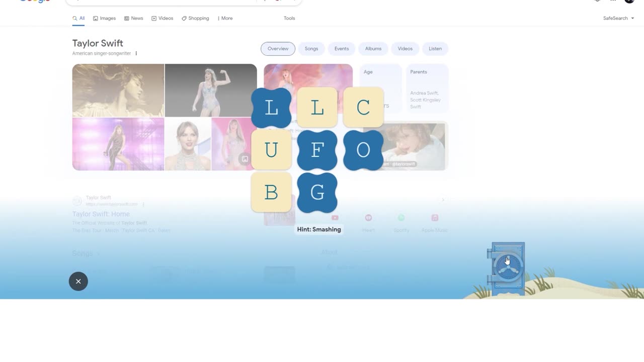
Task: Select the Overview chip
Action: coord(278,49)
